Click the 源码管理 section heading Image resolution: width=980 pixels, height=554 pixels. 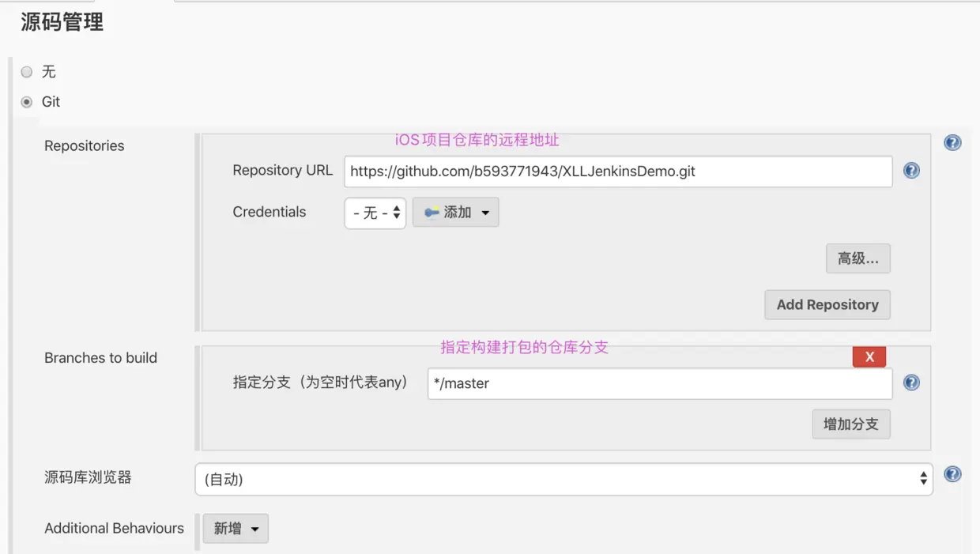tap(62, 22)
